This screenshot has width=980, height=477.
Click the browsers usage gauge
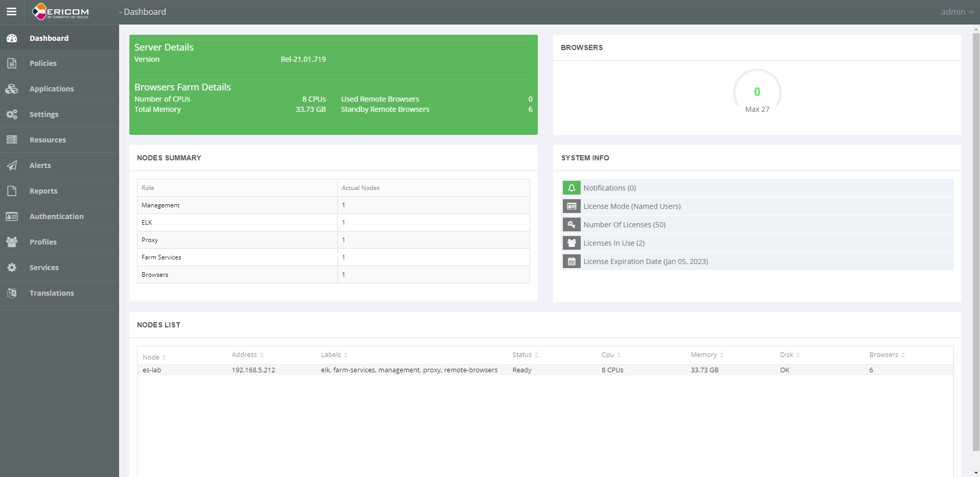point(757,92)
